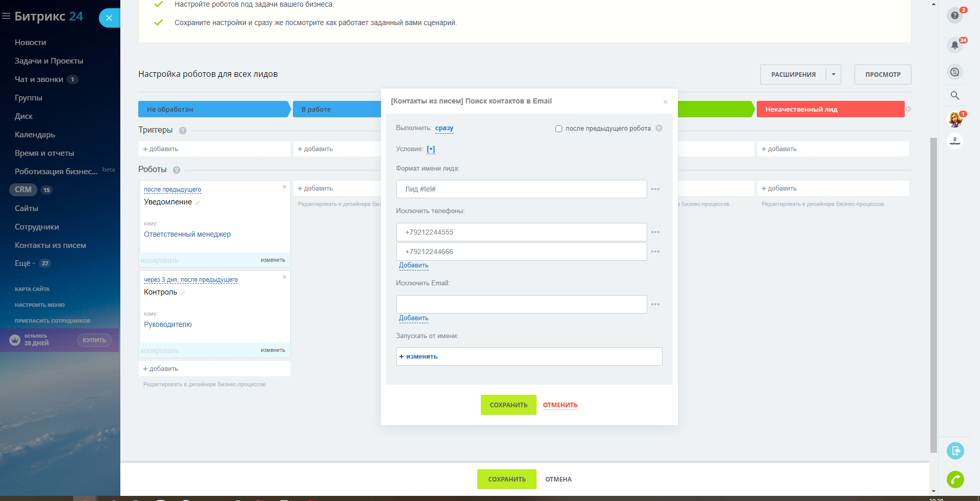Image resolution: width=980 pixels, height=501 pixels.
Task: Change recipient 'Ответственный менеджер'
Action: coord(187,234)
